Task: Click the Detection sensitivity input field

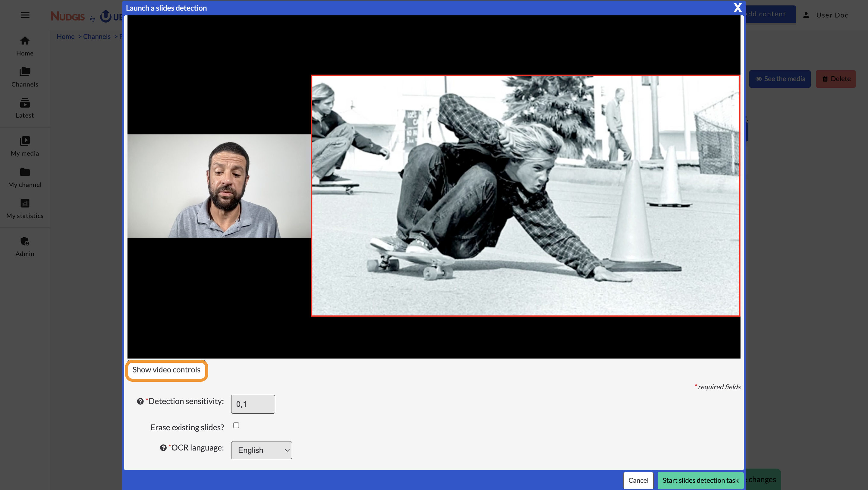Action: tap(253, 404)
